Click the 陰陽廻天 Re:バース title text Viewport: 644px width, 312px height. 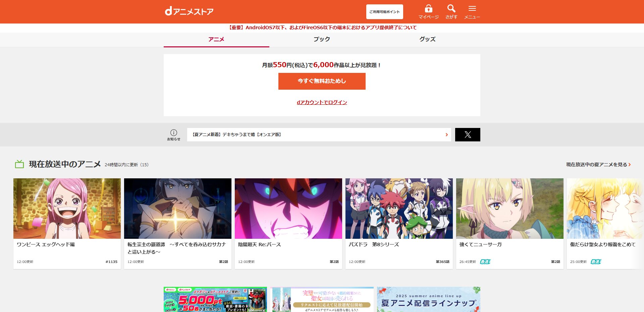pos(260,244)
